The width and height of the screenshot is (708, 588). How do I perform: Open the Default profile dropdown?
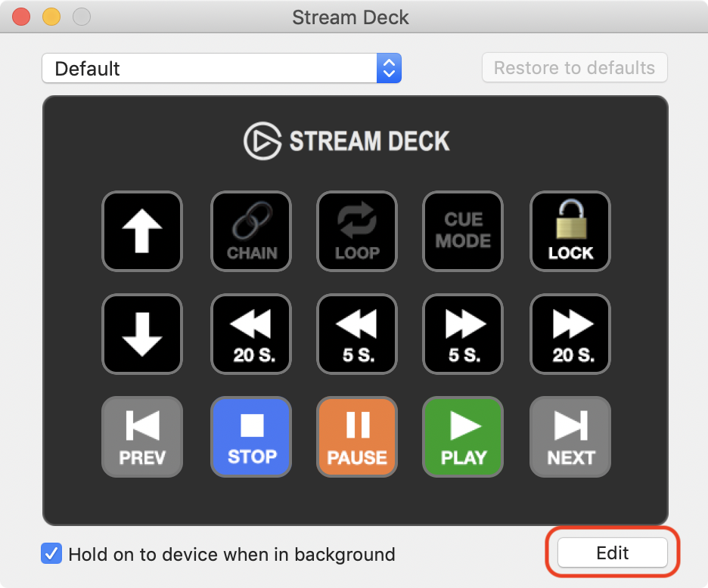222,68
